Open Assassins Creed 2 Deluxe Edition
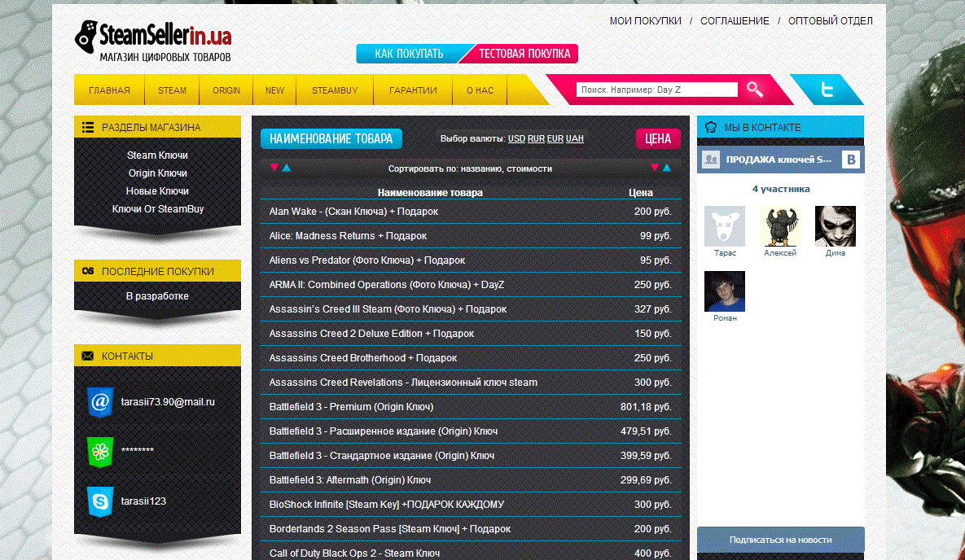 coord(471,334)
